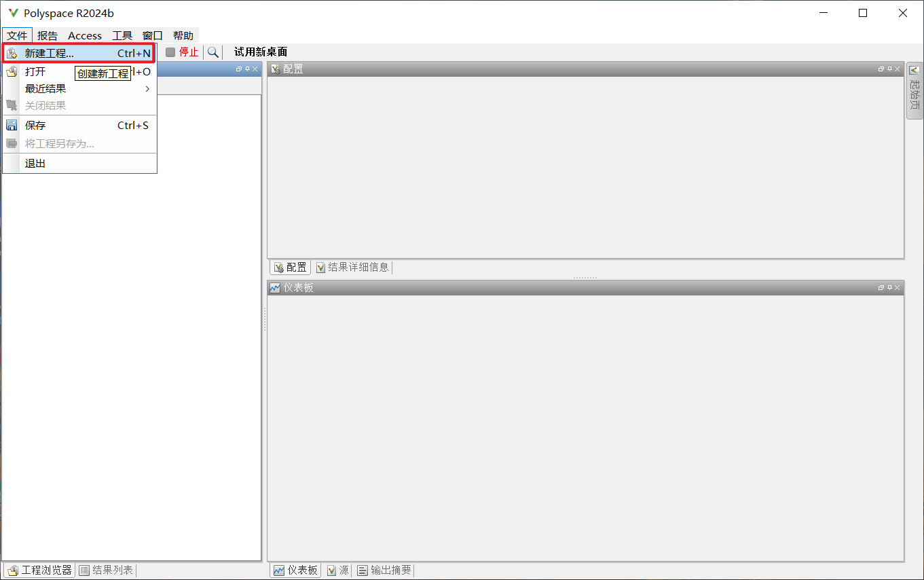This screenshot has height=580, width=924.
Task: Click the 试用新桌面 link
Action: click(x=261, y=52)
